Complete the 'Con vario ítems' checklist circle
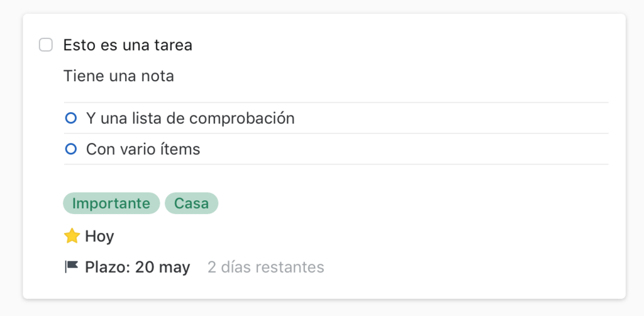 [71, 149]
